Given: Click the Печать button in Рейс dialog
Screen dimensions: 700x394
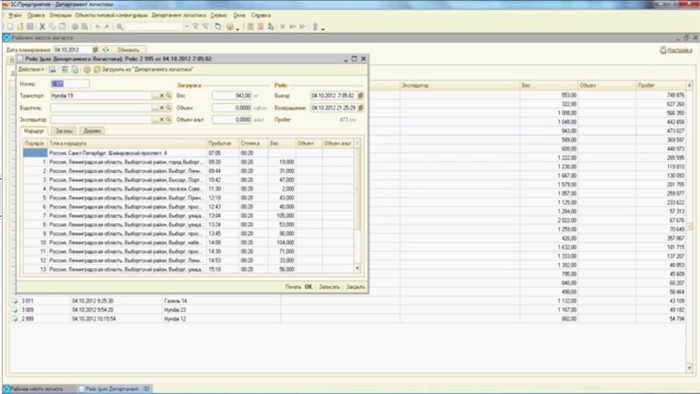Looking at the screenshot, I should point(293,286).
